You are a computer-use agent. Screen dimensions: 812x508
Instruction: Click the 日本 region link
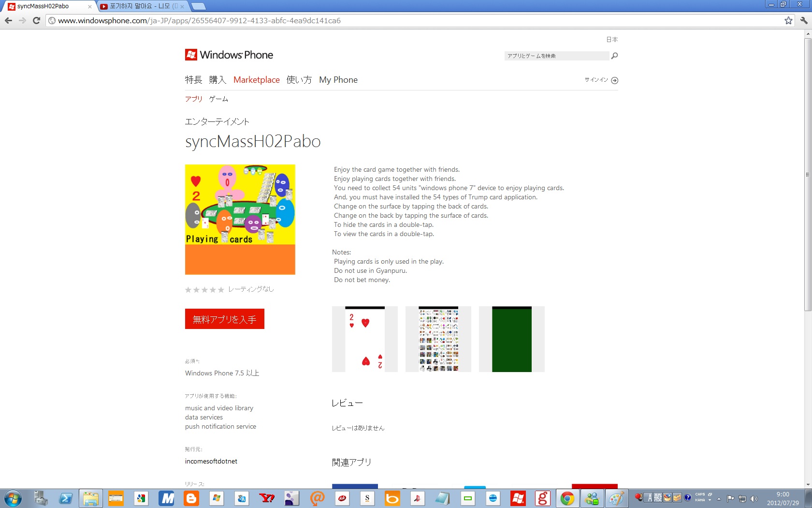pos(612,40)
